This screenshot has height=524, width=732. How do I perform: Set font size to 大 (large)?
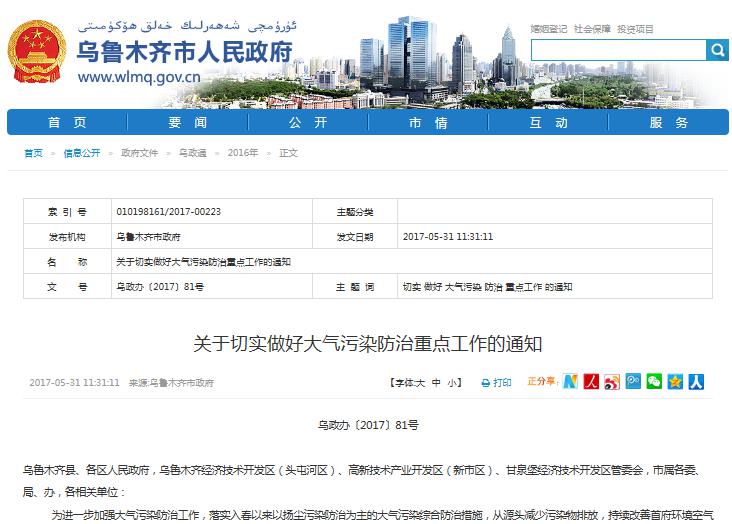point(420,383)
